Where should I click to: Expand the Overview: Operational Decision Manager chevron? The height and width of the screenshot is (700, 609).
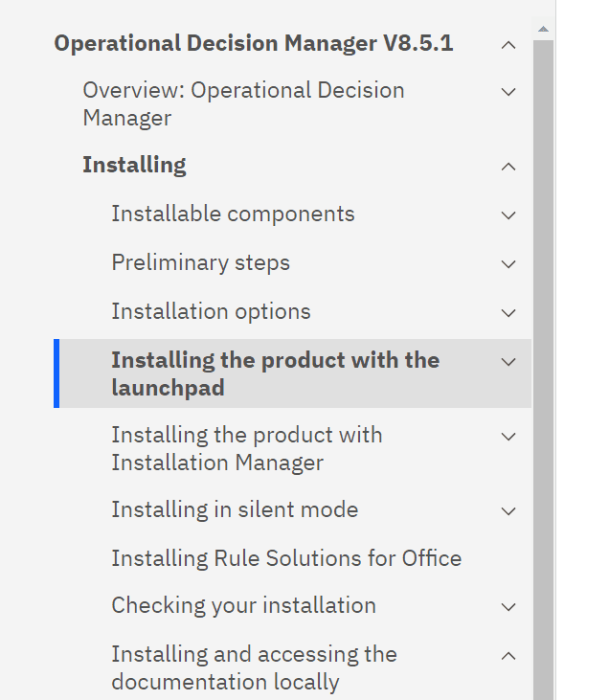coord(508,92)
